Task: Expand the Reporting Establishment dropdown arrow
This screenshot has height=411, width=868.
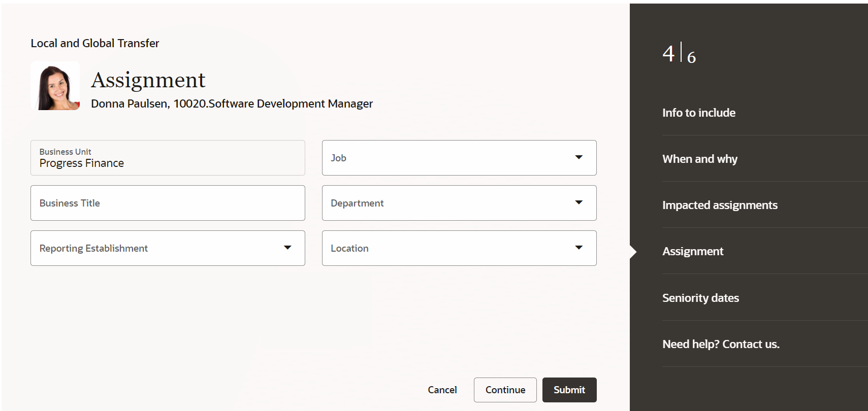Action: click(287, 248)
